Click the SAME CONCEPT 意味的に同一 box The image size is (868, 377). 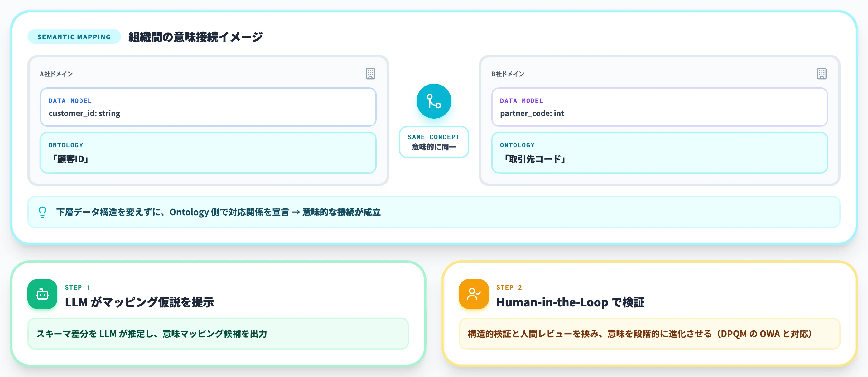[434, 142]
